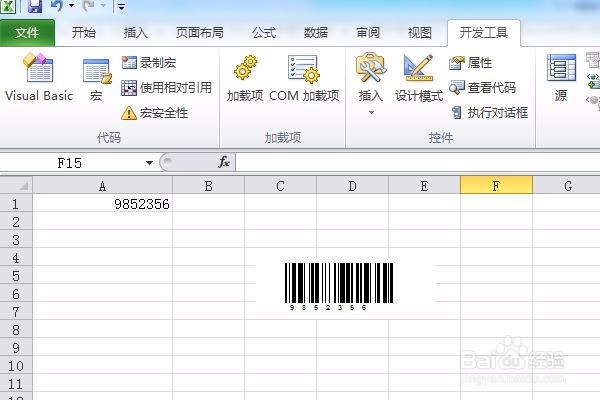Viewport: 600px width, 400px height.
Task: Open the File (文件) tab
Action: click(x=27, y=33)
